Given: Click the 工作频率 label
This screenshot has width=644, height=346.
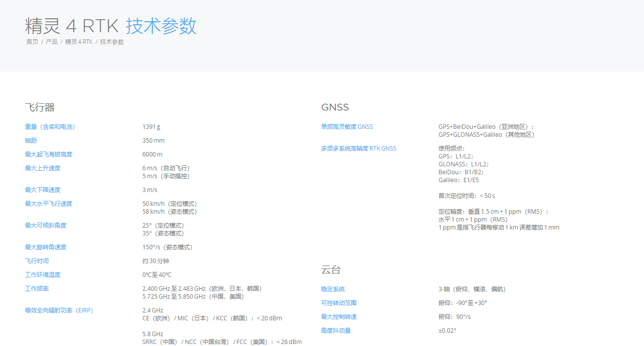Looking at the screenshot, I should (37, 289).
